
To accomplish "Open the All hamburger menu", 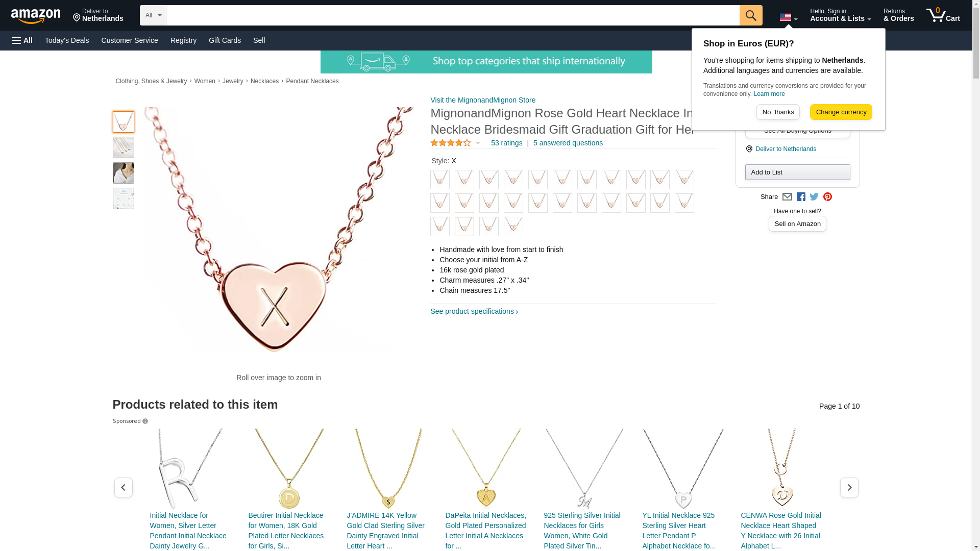I will 22,40.
